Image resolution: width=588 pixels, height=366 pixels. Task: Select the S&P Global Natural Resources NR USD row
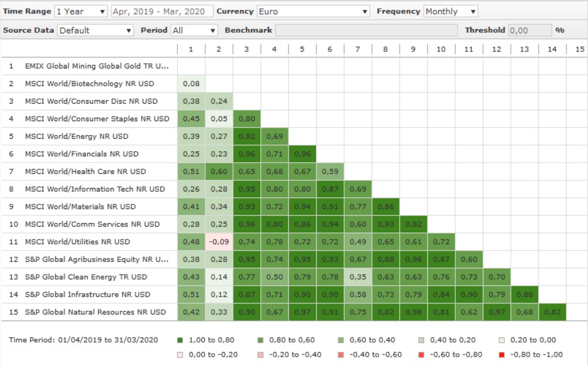pyautogui.click(x=95, y=312)
